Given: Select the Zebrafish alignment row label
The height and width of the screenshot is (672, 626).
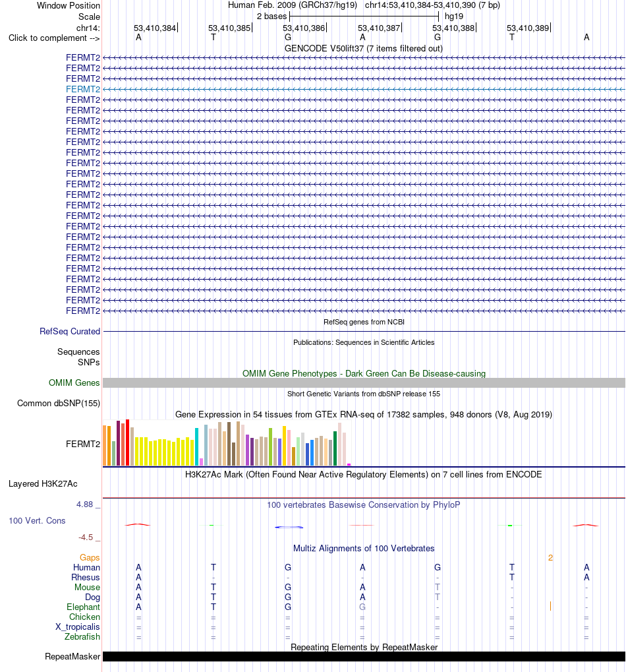Looking at the screenshot, I should click(82, 637).
